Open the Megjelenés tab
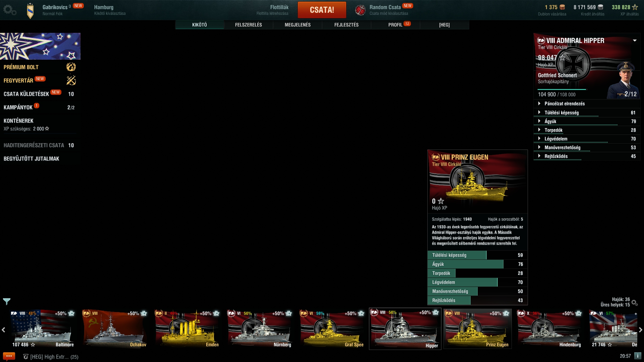 coord(298,25)
